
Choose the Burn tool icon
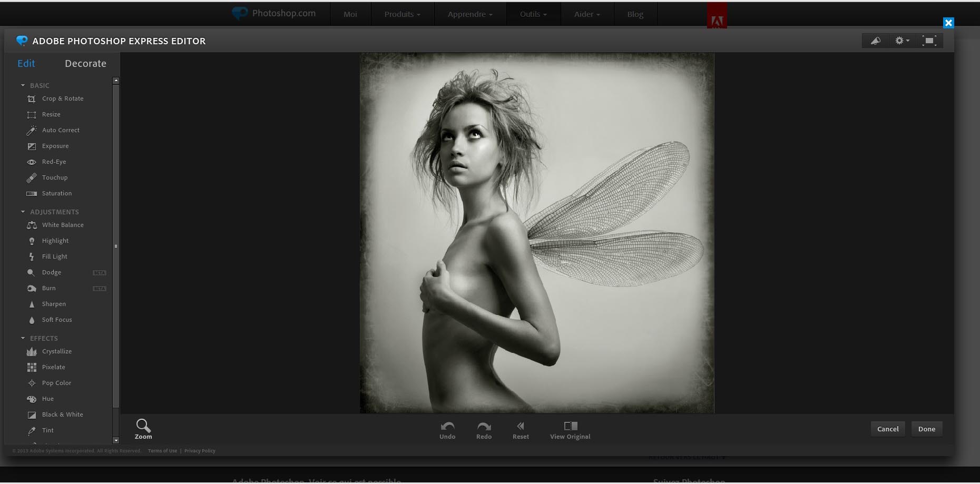32,289
